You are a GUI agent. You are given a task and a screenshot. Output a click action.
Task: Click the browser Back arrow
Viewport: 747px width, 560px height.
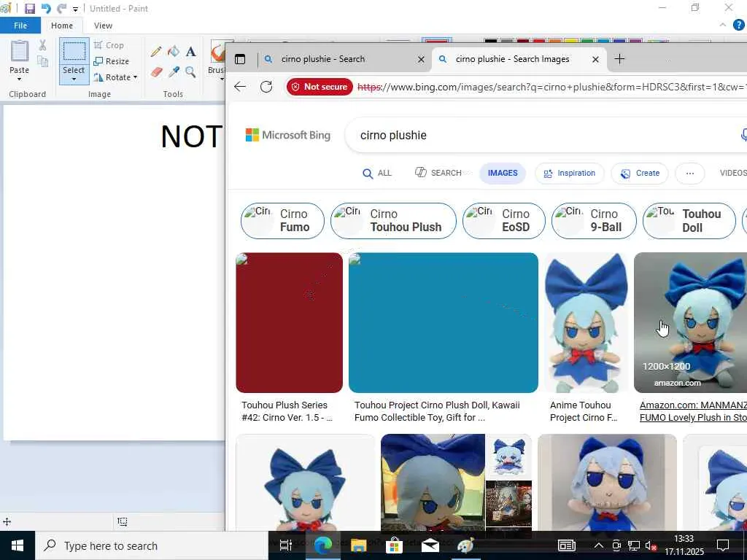pyautogui.click(x=240, y=87)
